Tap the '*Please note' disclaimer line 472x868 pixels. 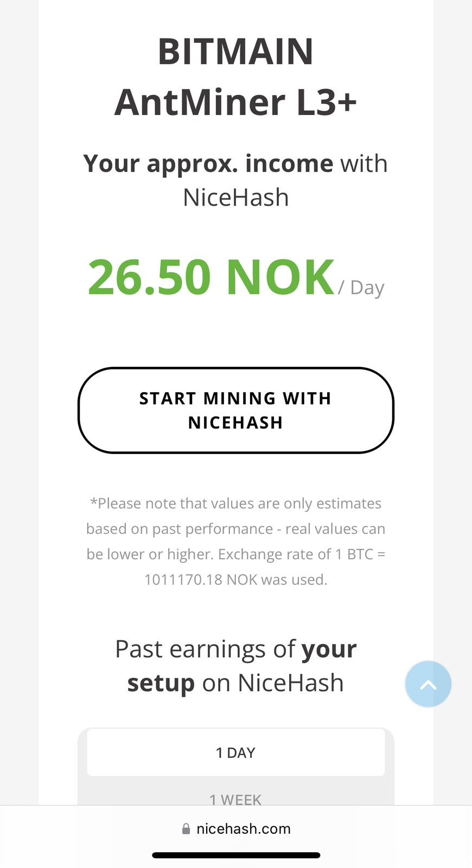coord(236,503)
